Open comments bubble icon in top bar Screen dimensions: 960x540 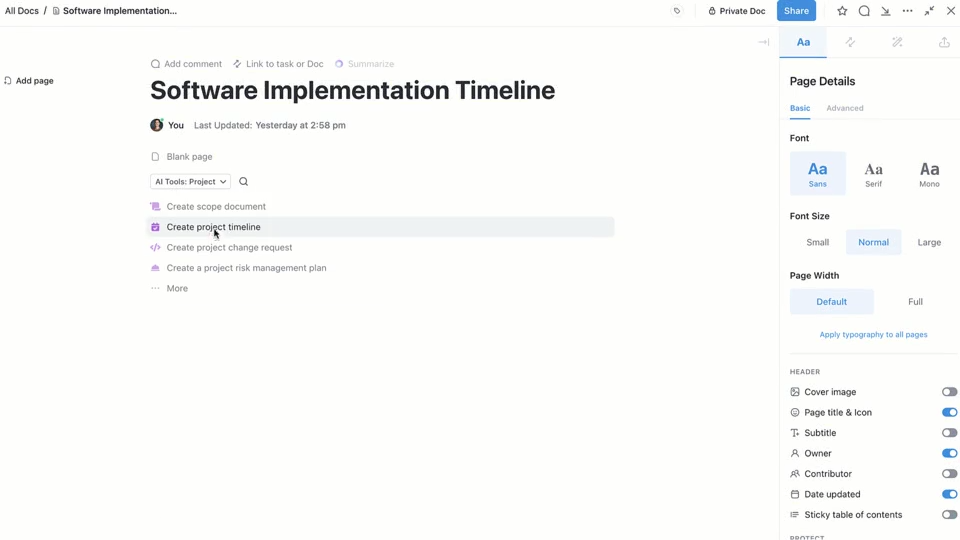point(864,11)
